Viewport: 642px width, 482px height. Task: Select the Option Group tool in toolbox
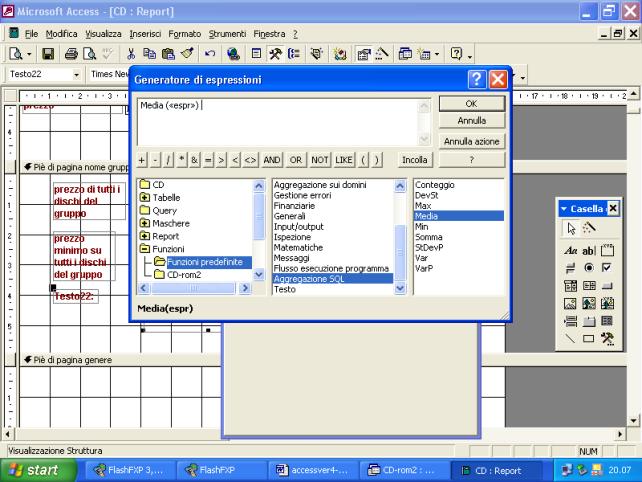click(x=607, y=250)
